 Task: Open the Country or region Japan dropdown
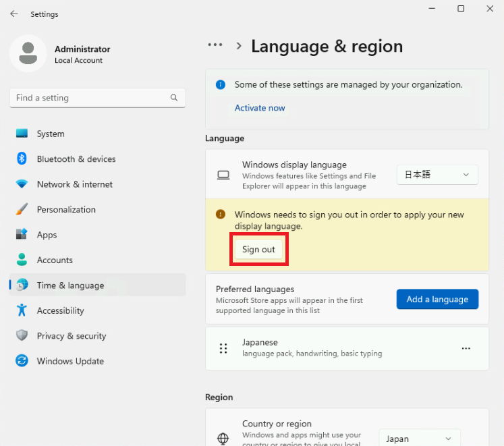point(420,439)
